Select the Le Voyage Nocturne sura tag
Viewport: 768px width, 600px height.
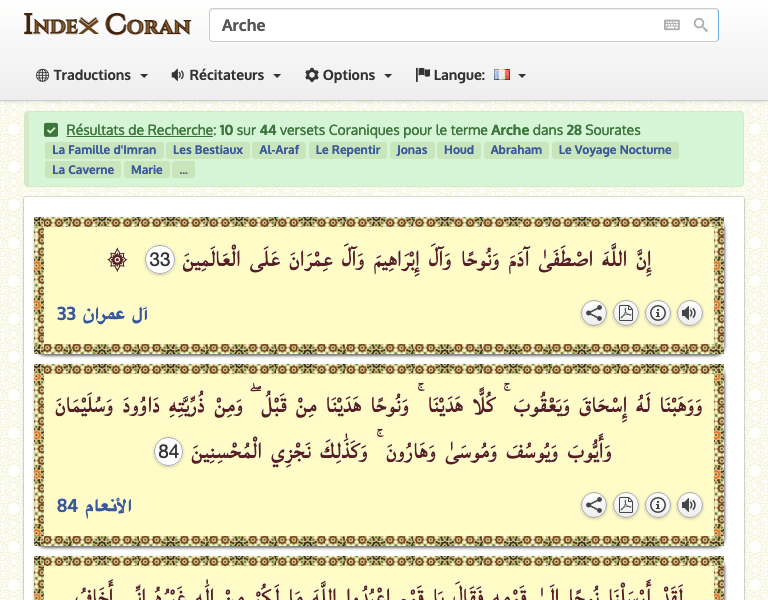614,150
